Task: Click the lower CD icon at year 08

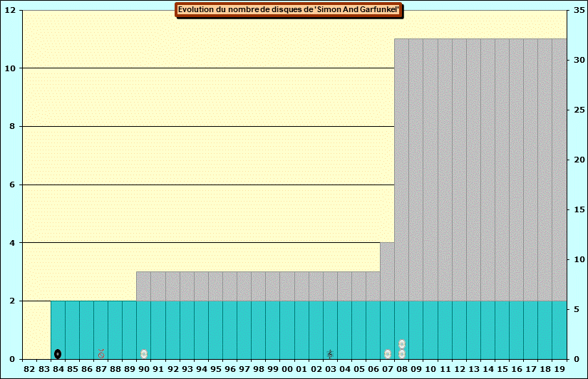Action: click(x=402, y=354)
